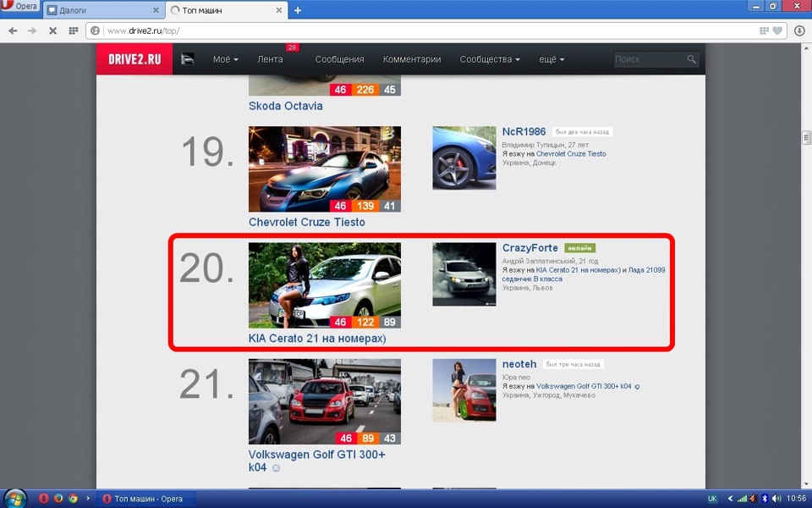Close the Діалоги tab

click(x=156, y=10)
